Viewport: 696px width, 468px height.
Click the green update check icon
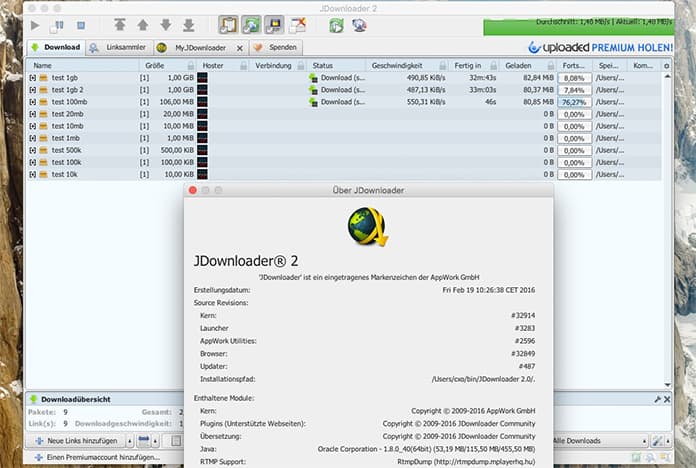(x=336, y=25)
